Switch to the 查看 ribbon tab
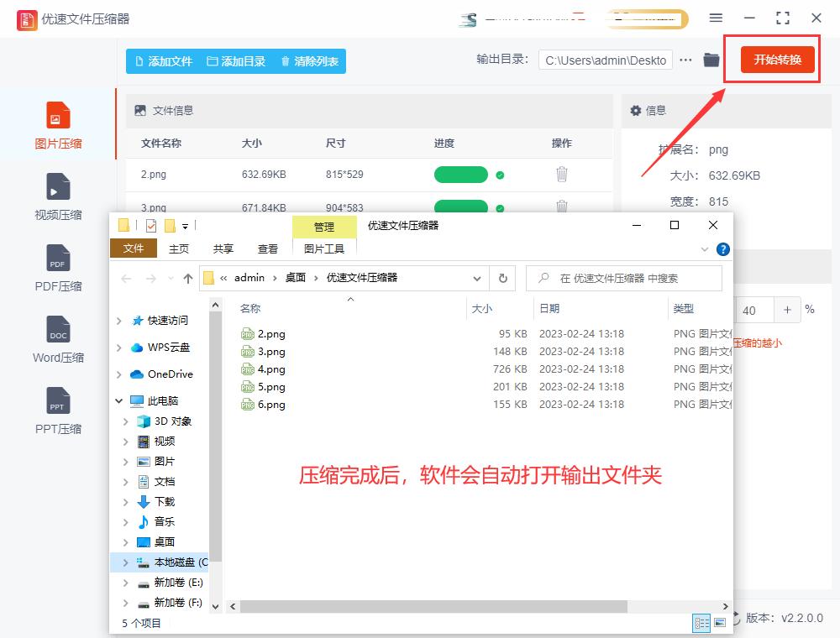Screen dimensions: 840x638 (x=268, y=248)
